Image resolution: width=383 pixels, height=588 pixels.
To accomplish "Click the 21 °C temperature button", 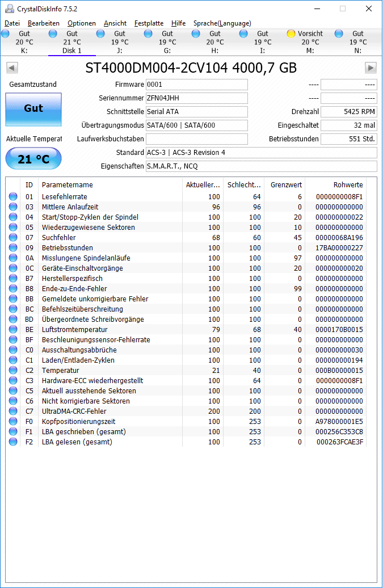I will tap(33, 158).
